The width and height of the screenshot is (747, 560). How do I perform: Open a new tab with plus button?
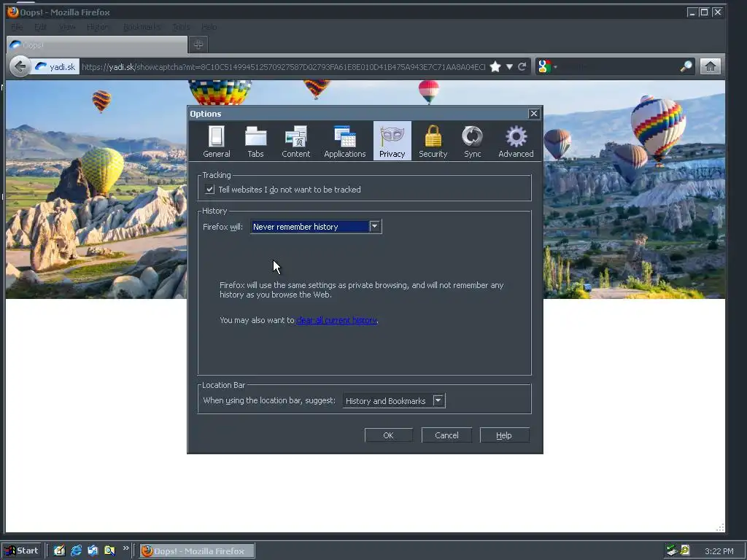click(x=198, y=44)
